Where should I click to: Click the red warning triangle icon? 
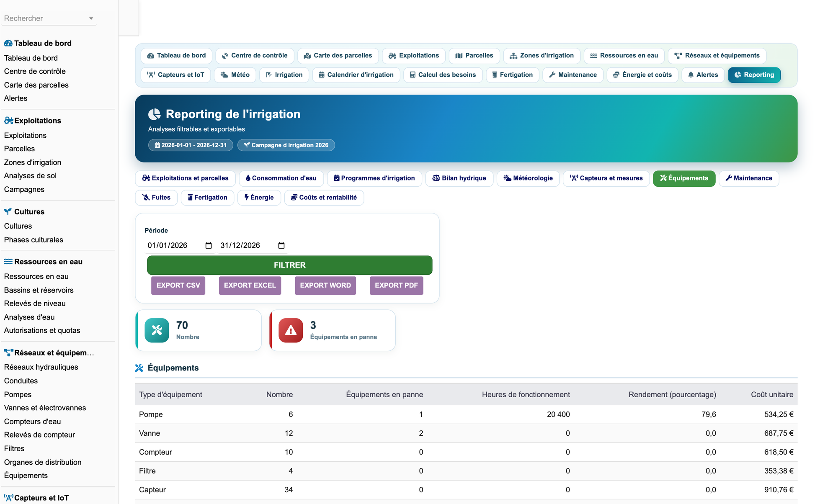[291, 331]
